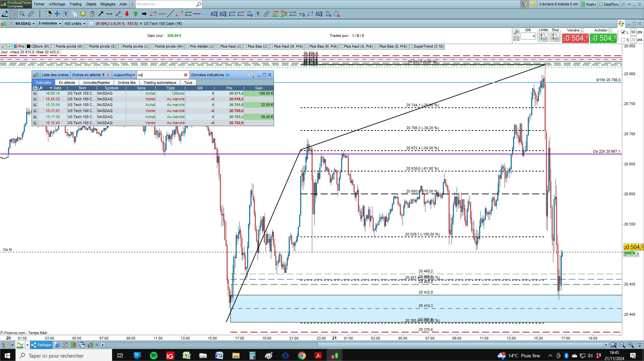Select the red down arrow tool
Viewport: 644px width, 361px height.
pos(127,14)
